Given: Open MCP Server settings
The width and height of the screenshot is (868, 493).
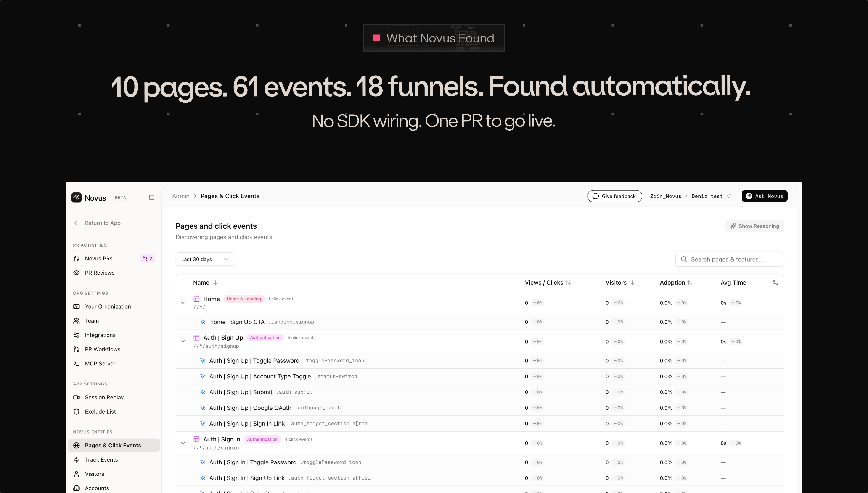Looking at the screenshot, I should pyautogui.click(x=114, y=363).
